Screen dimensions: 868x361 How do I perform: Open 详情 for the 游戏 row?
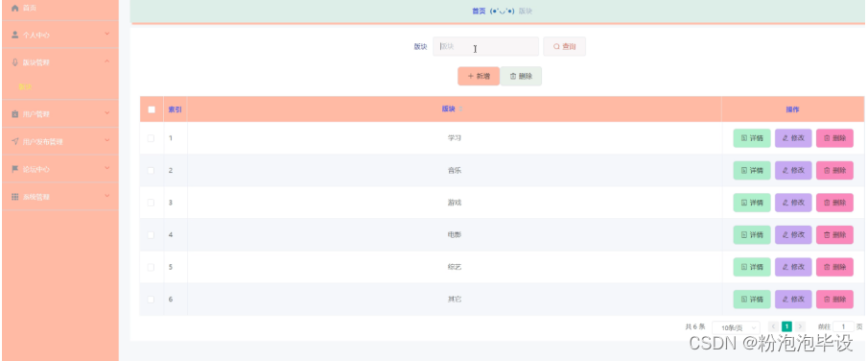click(752, 203)
